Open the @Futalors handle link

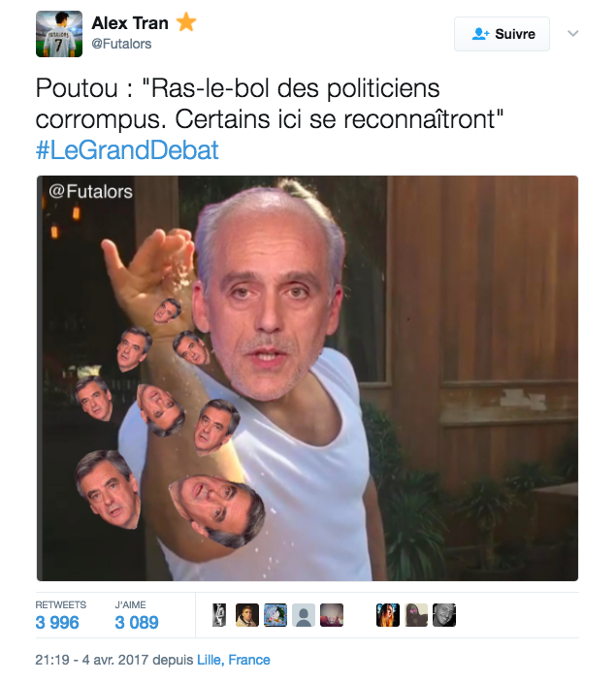point(121,44)
